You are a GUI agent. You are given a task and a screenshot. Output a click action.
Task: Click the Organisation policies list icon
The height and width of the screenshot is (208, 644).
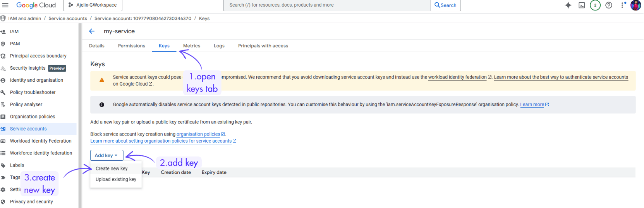click(x=3, y=117)
